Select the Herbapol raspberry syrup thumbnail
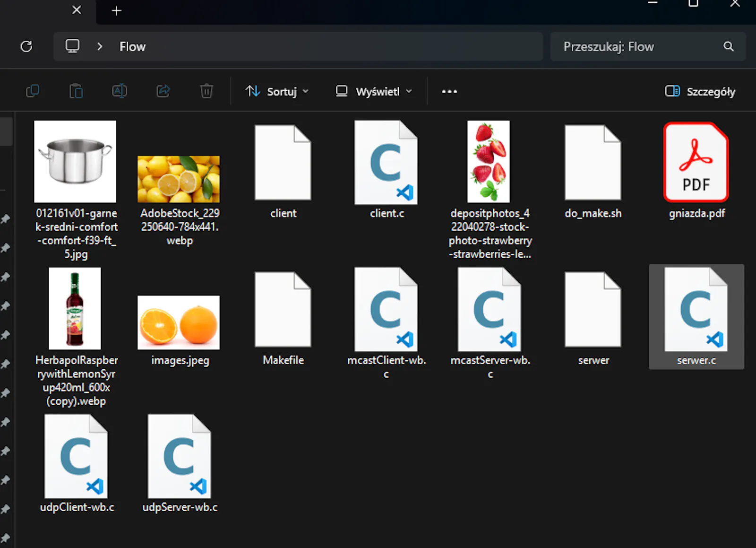The image size is (756, 548). (75, 308)
